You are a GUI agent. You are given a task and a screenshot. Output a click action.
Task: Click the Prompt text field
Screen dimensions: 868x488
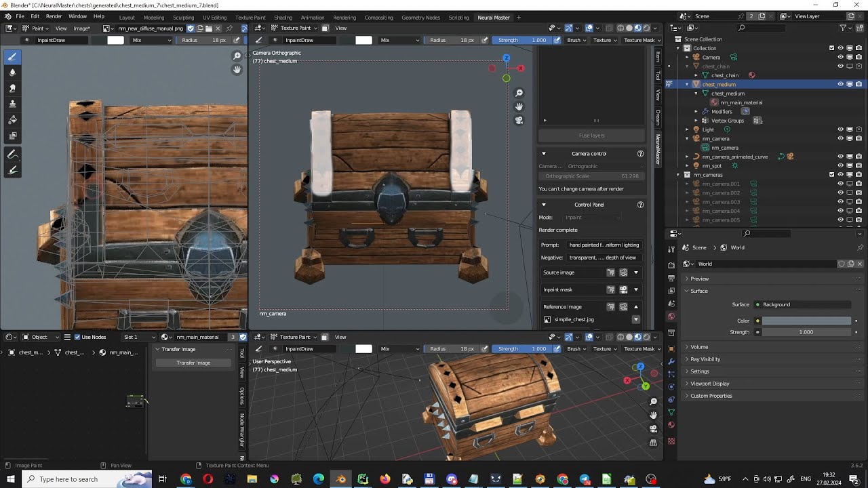point(604,245)
